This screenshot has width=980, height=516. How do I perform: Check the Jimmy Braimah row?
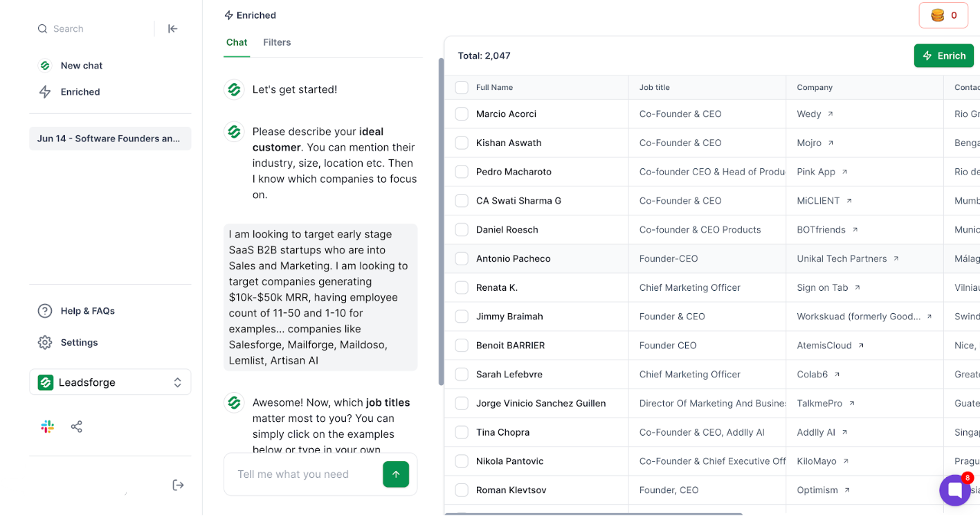(x=462, y=317)
